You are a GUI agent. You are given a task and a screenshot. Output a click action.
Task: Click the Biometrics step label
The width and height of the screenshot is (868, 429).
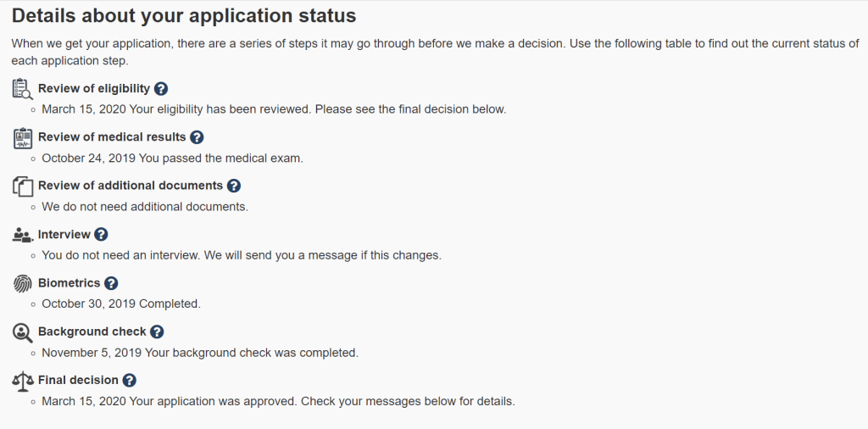click(70, 283)
